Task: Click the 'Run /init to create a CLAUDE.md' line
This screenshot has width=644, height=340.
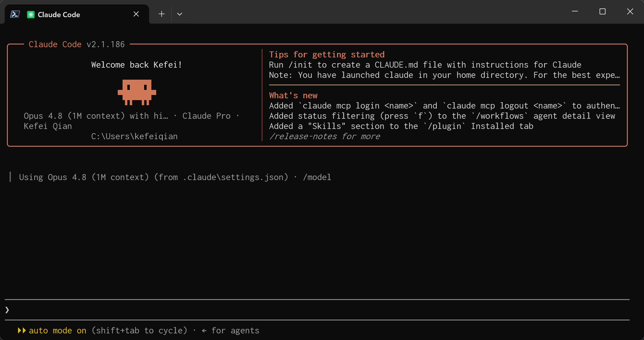Action: (x=425, y=65)
